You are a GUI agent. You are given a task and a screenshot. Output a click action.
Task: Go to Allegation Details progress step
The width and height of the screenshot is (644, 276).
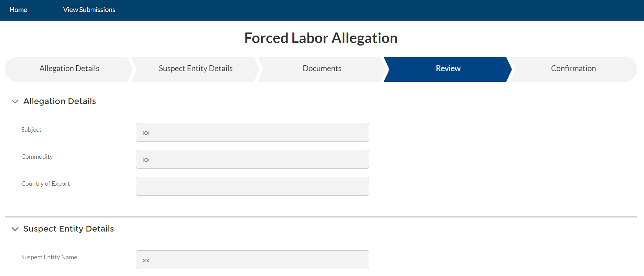tap(69, 69)
